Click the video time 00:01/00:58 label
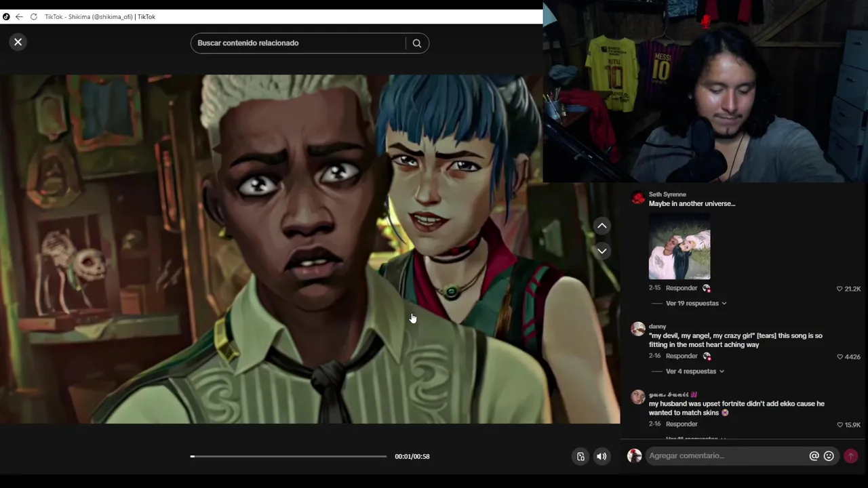Viewport: 868px width, 488px height. (412, 457)
